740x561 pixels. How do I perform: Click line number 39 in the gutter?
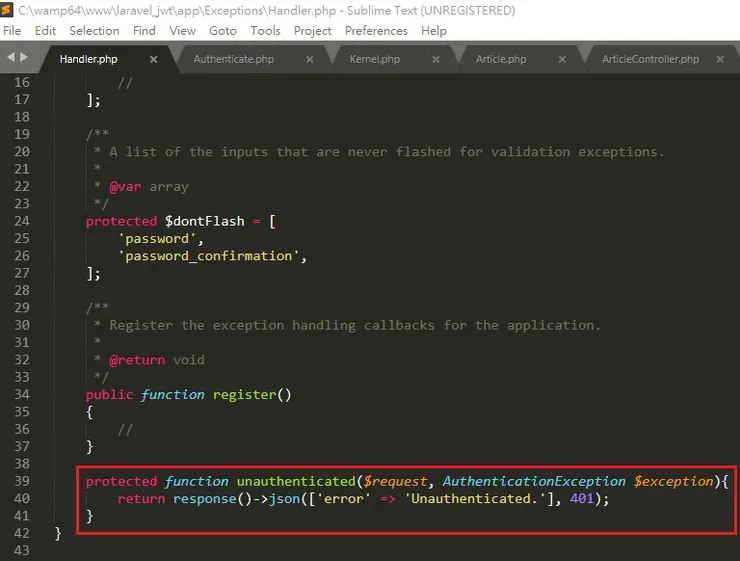point(20,481)
